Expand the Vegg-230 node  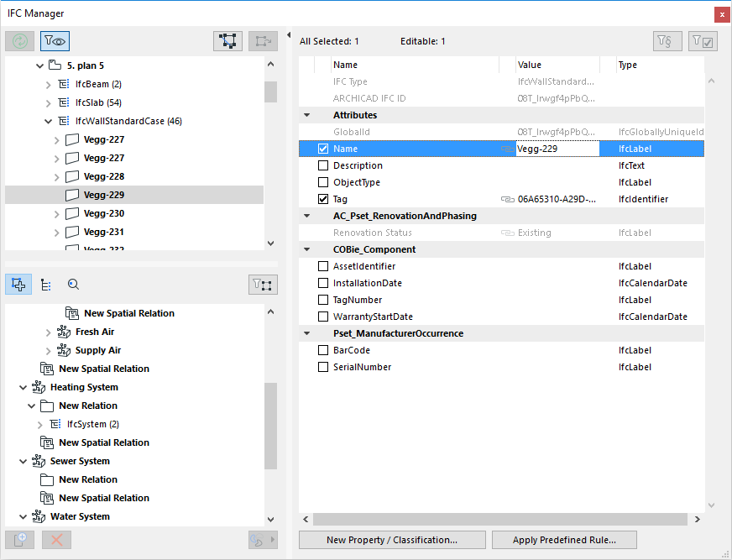pyautogui.click(x=56, y=214)
